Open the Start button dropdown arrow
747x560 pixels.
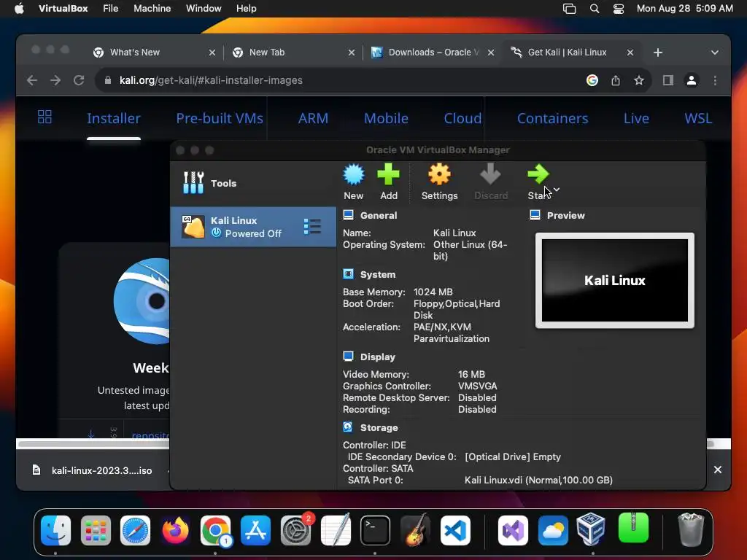point(557,190)
